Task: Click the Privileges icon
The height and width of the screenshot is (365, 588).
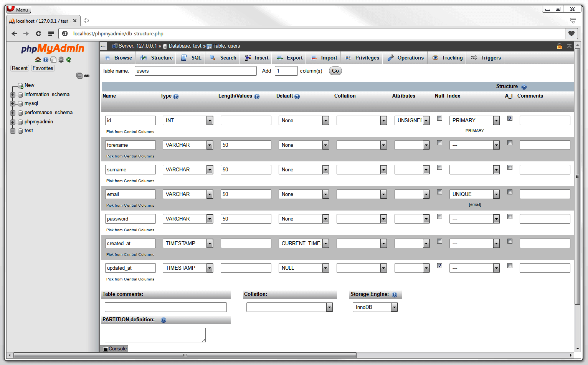Action: (x=349, y=58)
